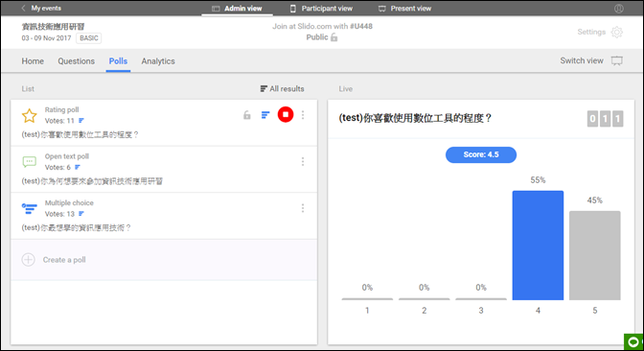Viewport: 644px width, 351px height.
Task: Open the Rating poll three-dot menu
Action: (x=303, y=115)
